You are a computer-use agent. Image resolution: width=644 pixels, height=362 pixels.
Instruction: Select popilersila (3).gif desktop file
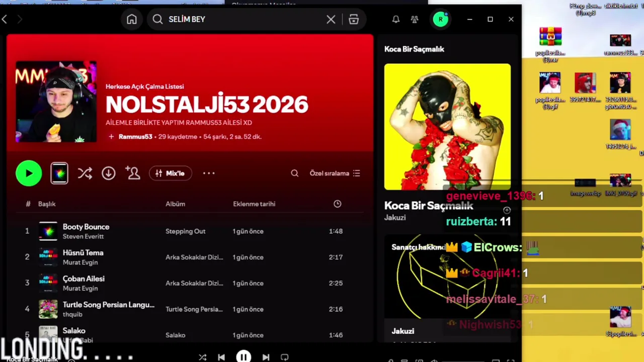coord(550,91)
